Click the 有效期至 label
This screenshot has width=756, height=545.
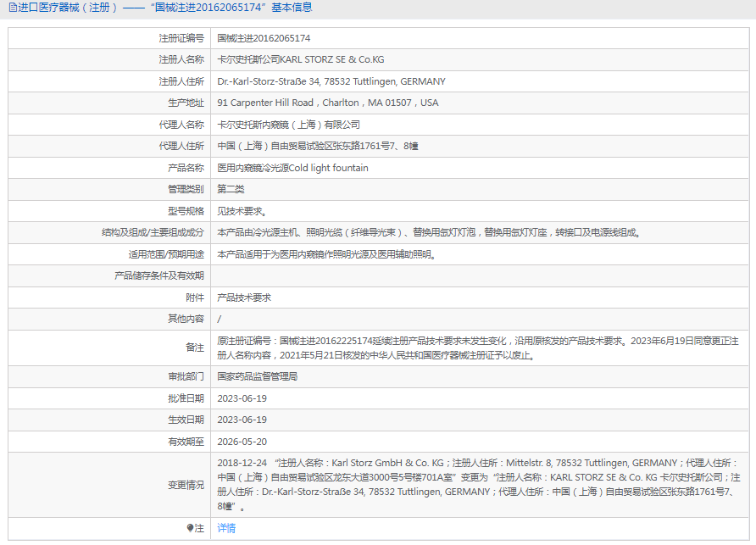point(186,442)
